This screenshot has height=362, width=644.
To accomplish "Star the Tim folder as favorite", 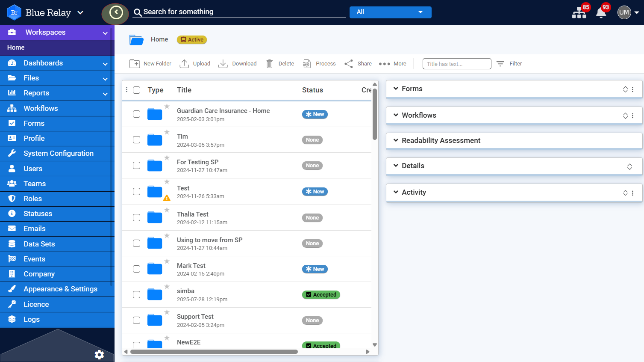I will pos(167,132).
